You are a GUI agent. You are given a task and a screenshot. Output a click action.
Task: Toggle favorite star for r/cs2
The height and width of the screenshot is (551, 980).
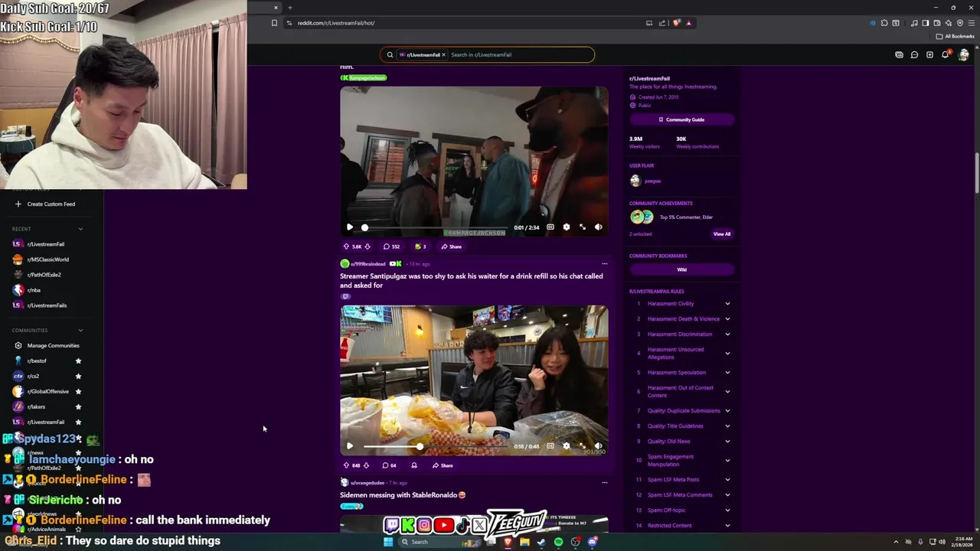pos(78,376)
